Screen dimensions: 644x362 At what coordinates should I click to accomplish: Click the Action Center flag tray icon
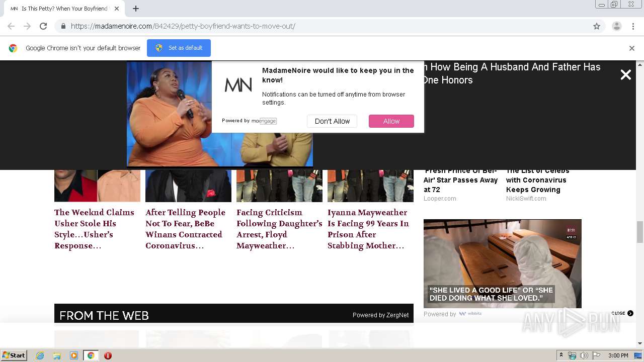pyautogui.click(x=596, y=355)
